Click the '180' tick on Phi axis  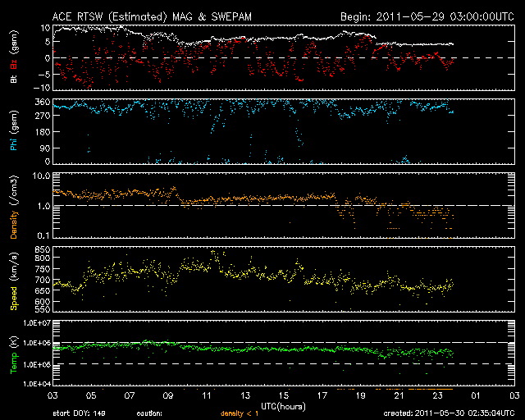43,132
